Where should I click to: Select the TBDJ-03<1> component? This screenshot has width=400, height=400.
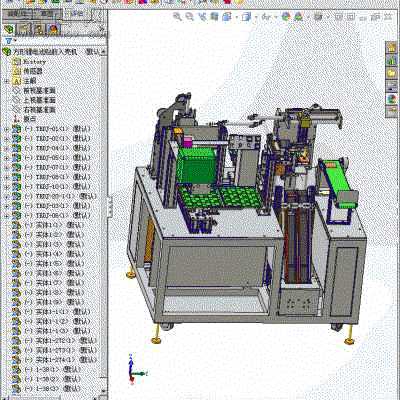tap(51, 206)
